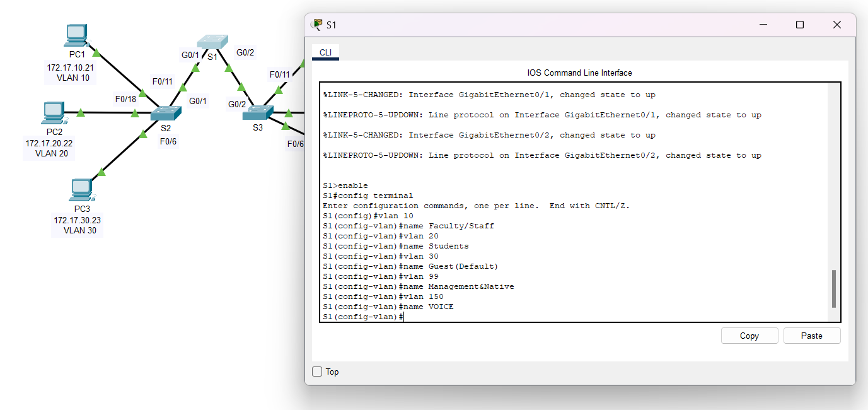Click green link indicator on the PC3 cable
The image size is (868, 410).
102,172
